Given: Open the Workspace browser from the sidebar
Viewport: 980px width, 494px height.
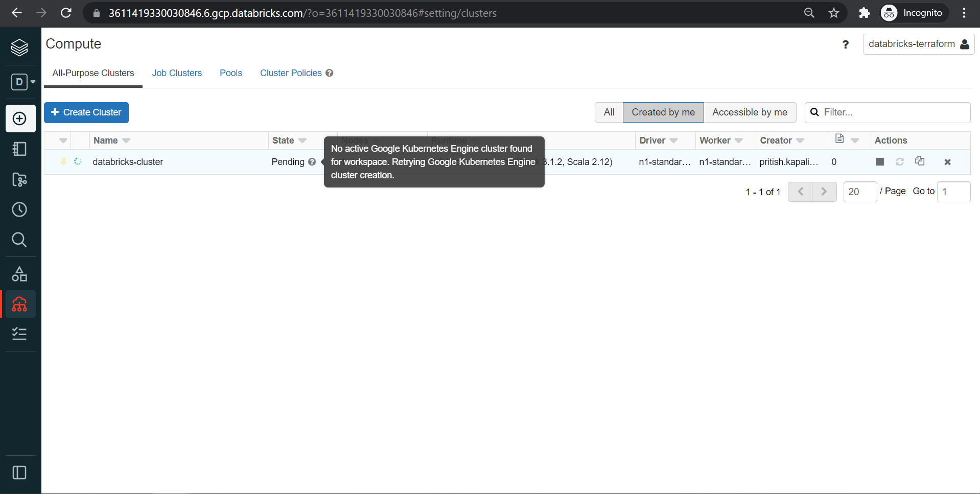Looking at the screenshot, I should (19, 149).
